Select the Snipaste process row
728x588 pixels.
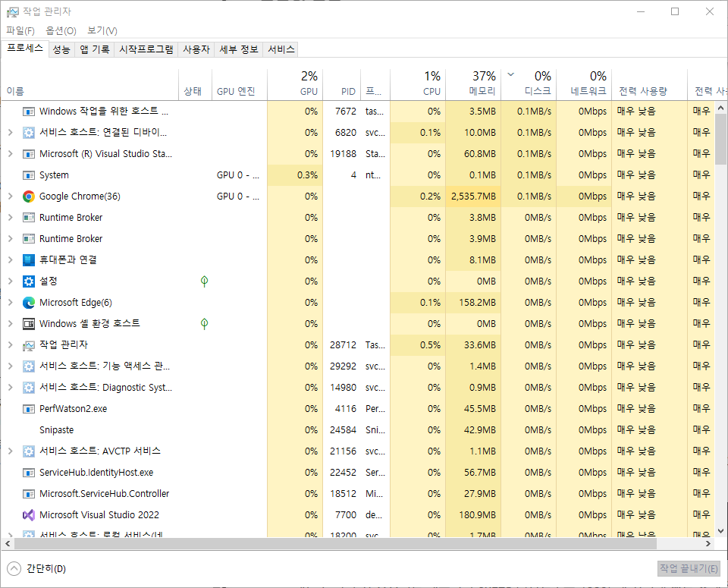(358, 430)
